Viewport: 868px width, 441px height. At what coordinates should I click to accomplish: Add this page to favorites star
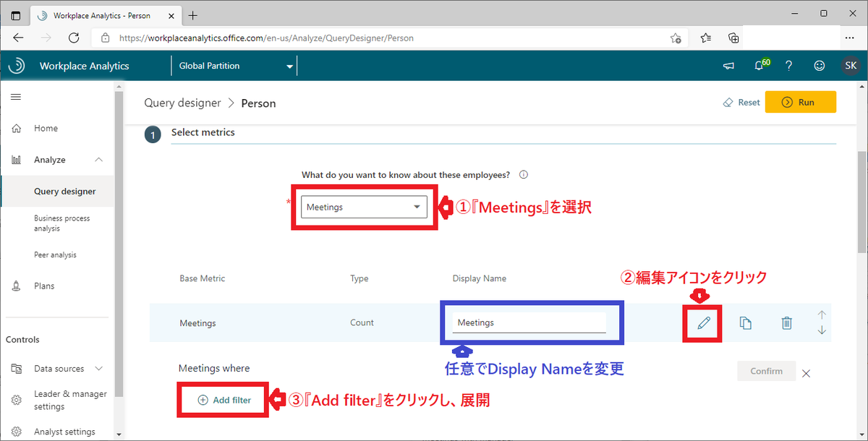tap(676, 38)
